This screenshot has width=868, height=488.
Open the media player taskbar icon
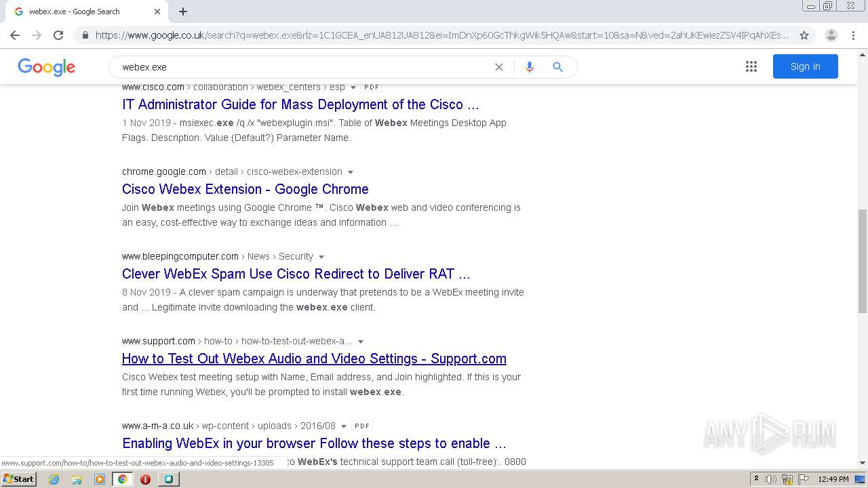click(100, 479)
